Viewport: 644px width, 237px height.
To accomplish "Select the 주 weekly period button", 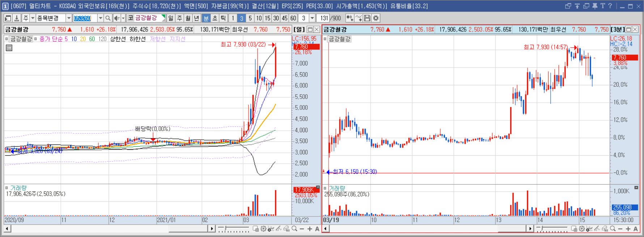I will [179, 18].
